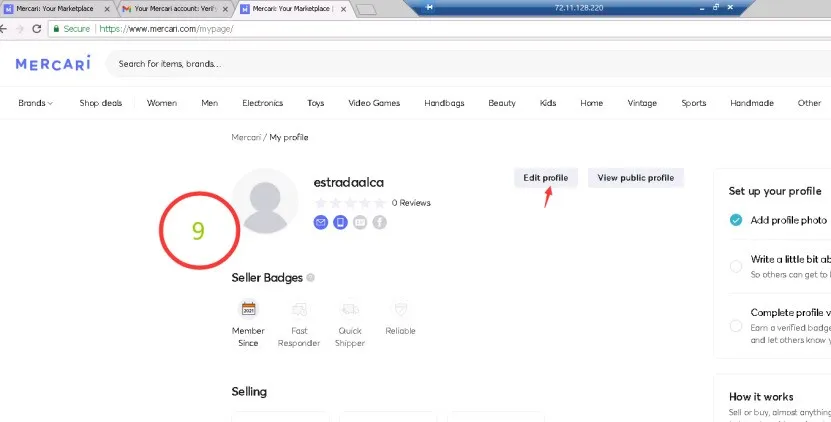831x422 pixels.
Task: Open the Other category
Action: pyautogui.click(x=809, y=103)
